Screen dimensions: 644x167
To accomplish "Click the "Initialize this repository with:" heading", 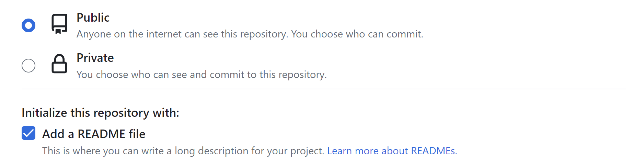I will [100, 113].
